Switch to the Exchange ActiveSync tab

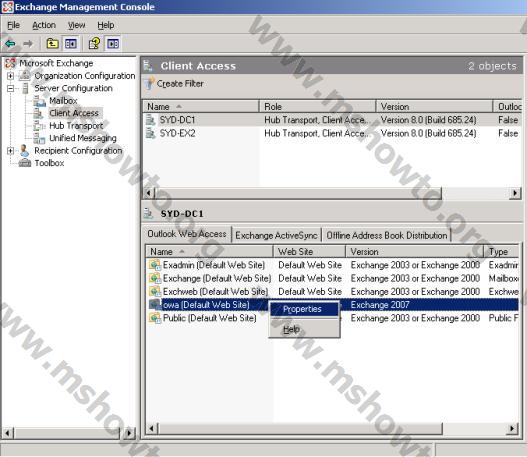tap(276, 236)
